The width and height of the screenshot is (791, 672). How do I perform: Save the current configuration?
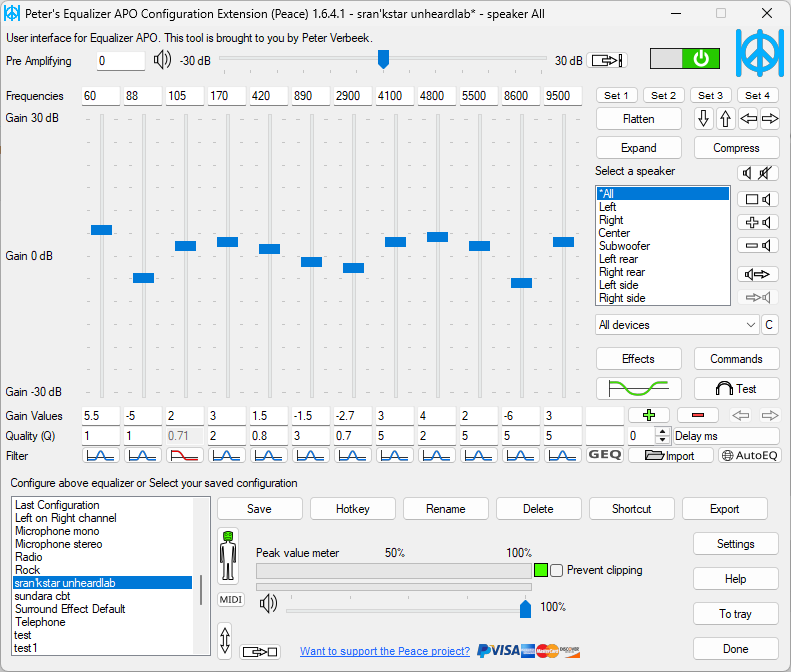tap(260, 509)
